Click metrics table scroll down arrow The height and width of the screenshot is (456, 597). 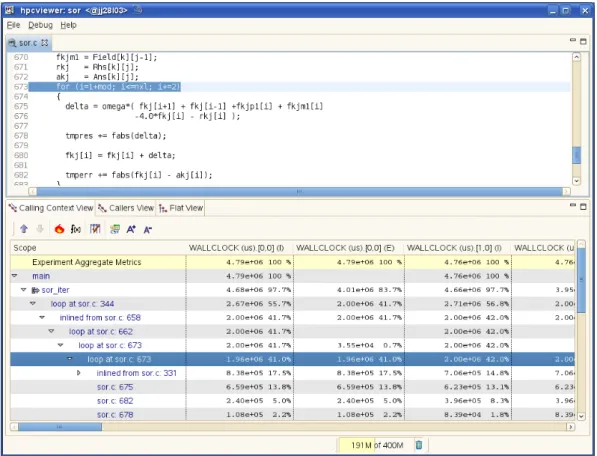(581, 416)
